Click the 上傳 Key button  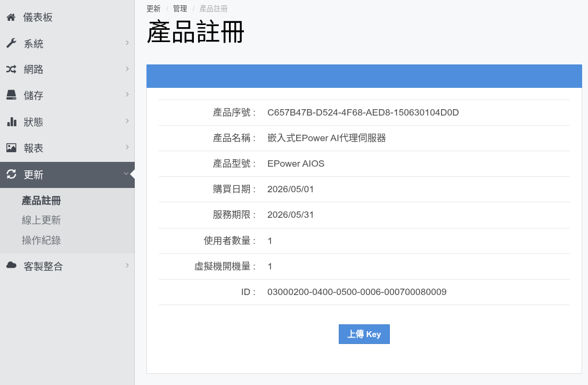click(x=364, y=334)
